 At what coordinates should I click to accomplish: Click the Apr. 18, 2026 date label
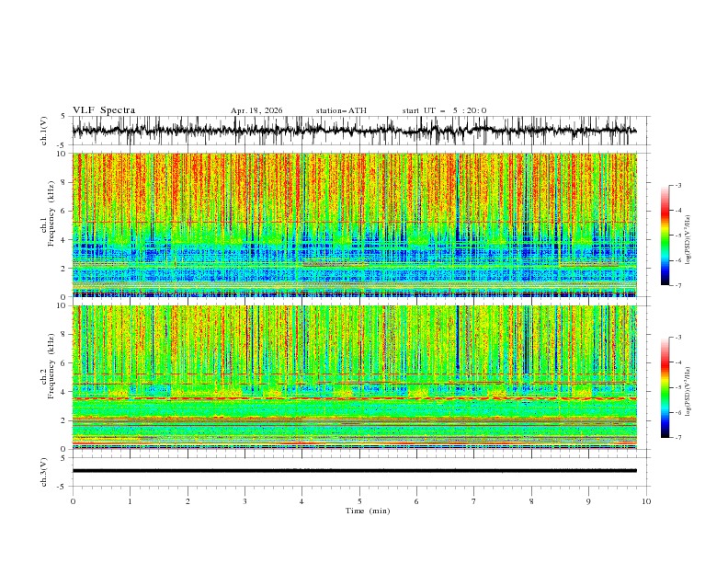(256, 110)
